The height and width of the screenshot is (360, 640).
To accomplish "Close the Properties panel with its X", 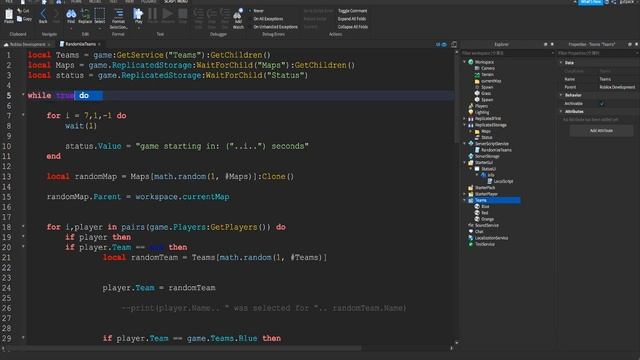I will [636, 44].
